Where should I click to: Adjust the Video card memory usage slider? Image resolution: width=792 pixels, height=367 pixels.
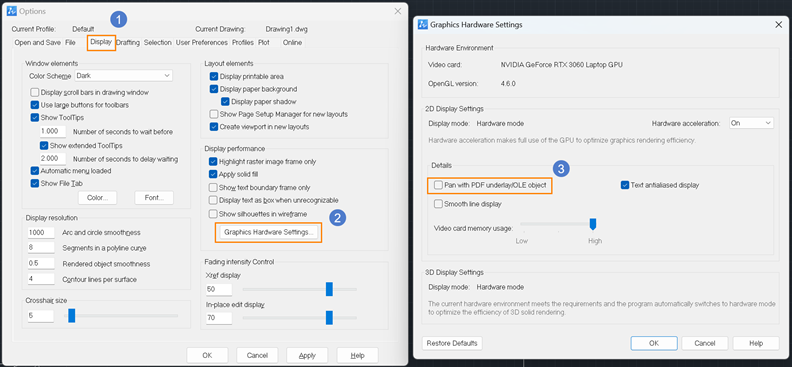click(593, 224)
